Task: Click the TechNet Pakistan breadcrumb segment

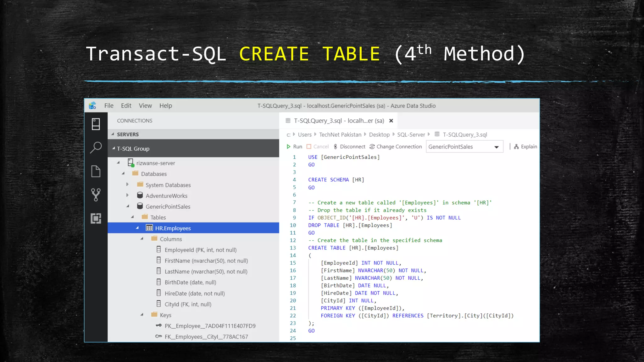Action: click(x=340, y=134)
